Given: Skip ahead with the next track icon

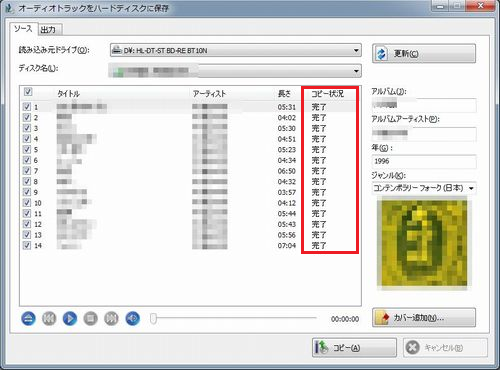Looking at the screenshot, I should [111, 319].
